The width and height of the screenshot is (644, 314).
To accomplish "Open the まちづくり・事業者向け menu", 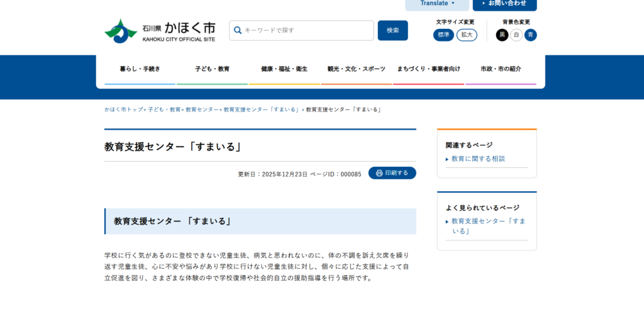I will 428,69.
